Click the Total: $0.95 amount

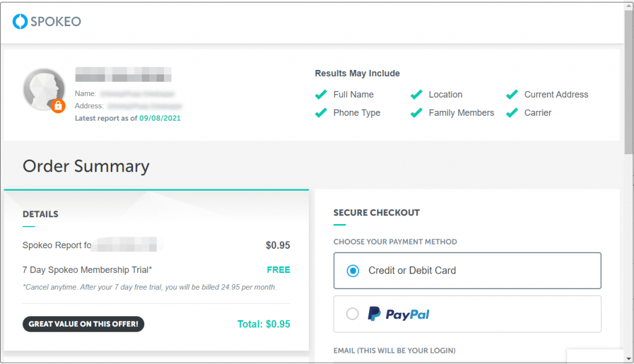[x=264, y=324]
